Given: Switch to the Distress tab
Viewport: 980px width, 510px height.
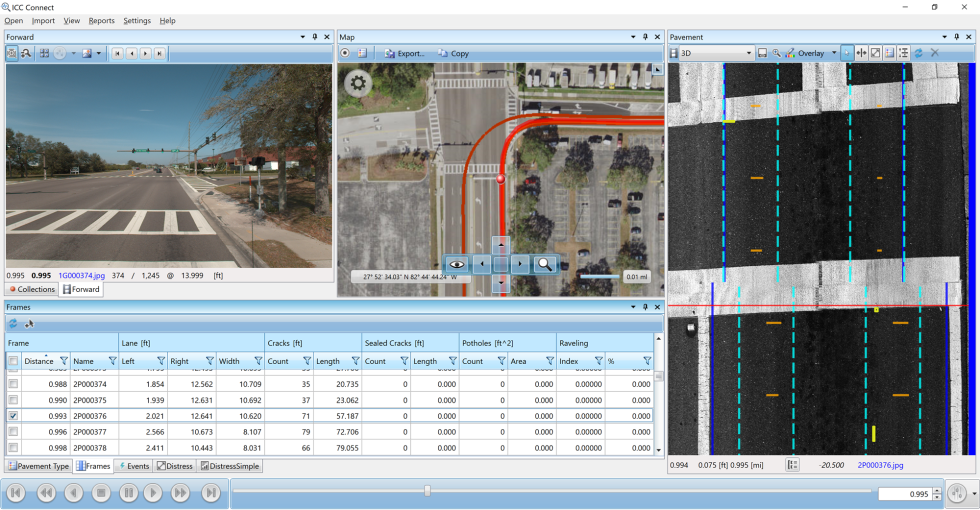Looking at the screenshot, I should [174, 466].
